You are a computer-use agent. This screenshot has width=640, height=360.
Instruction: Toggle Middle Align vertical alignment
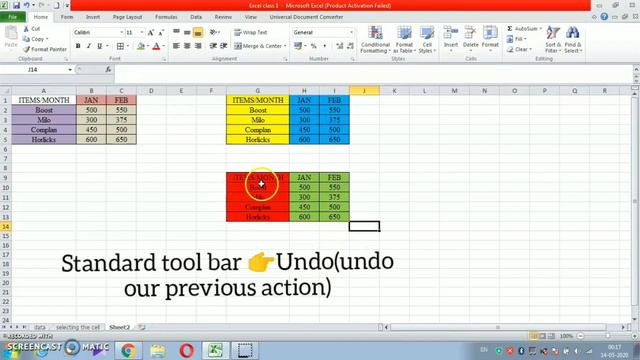tap(187, 32)
